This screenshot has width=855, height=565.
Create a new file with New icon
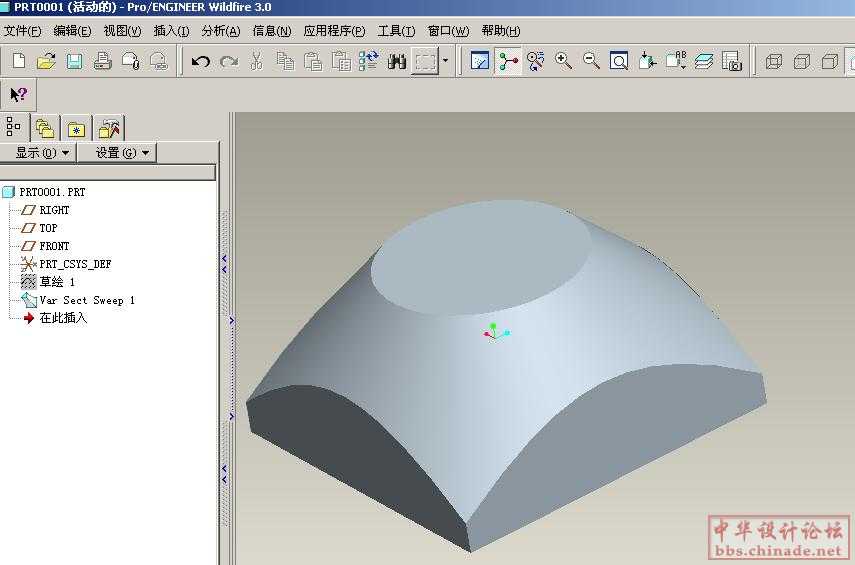(x=19, y=60)
